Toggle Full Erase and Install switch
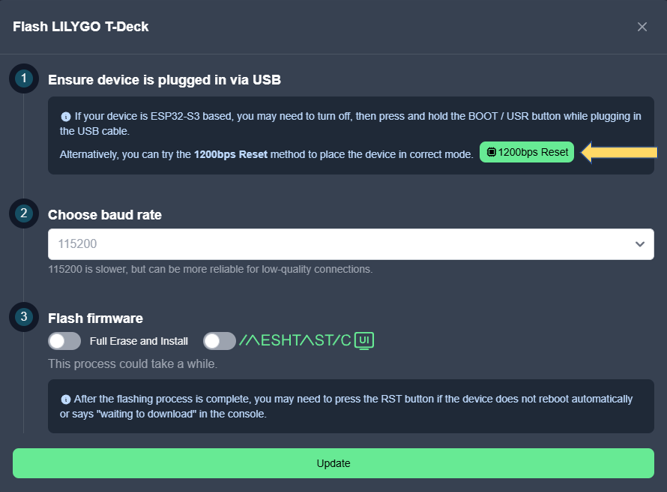This screenshot has height=492, width=667. 64,341
